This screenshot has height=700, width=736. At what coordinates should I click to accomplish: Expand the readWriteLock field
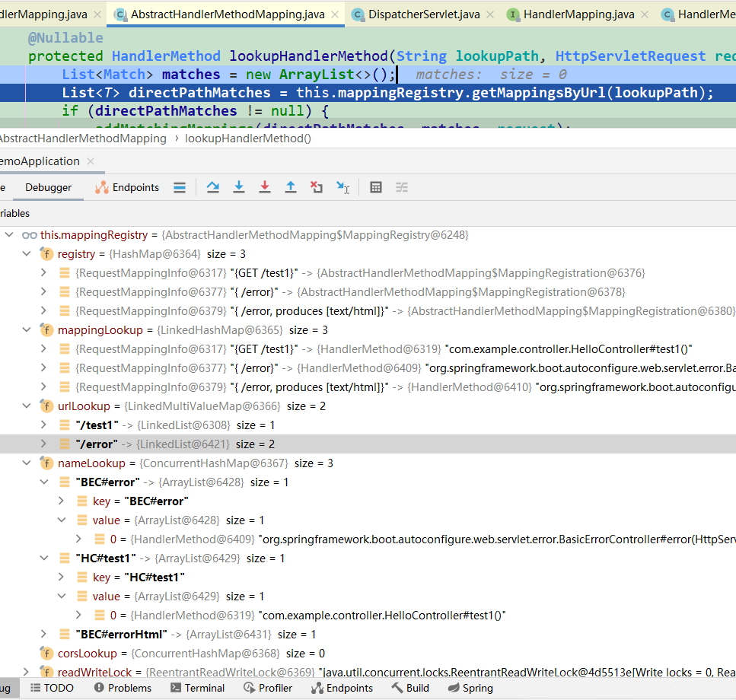pyautogui.click(x=27, y=672)
